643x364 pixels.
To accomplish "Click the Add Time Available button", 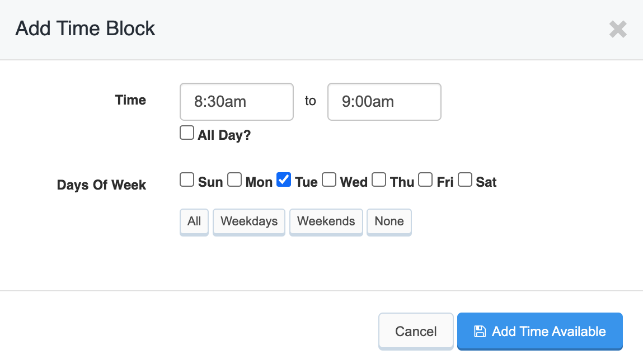I will pos(540,331).
